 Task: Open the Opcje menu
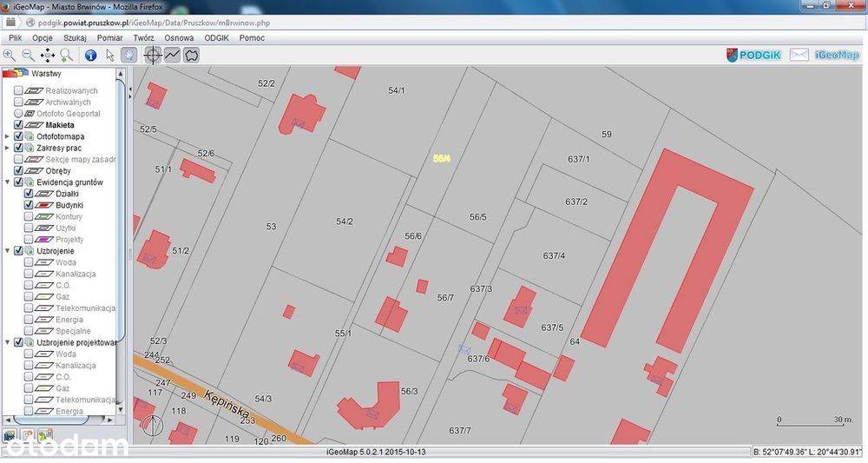click(x=42, y=37)
